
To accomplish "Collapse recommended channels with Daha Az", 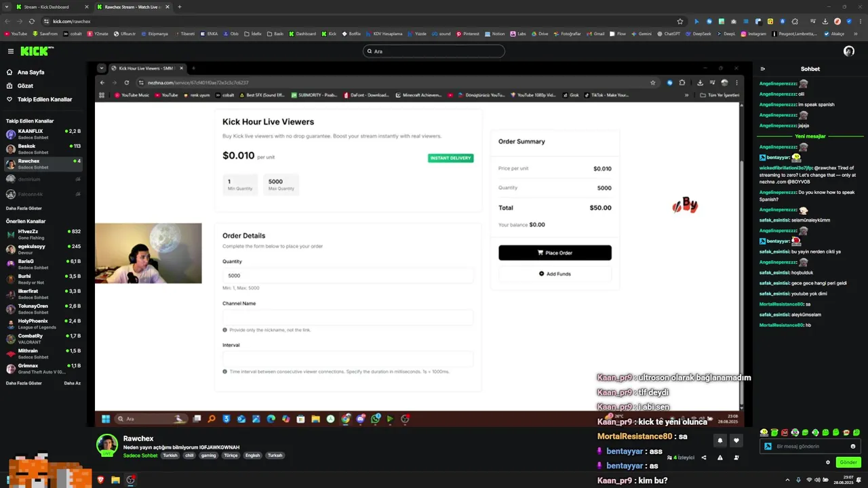I will 72,383.
